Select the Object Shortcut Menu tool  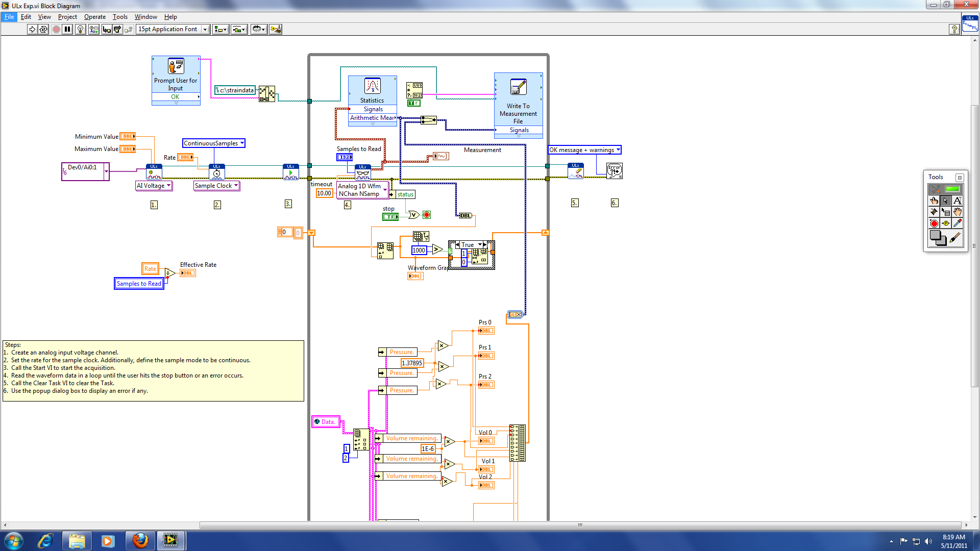[x=945, y=212]
